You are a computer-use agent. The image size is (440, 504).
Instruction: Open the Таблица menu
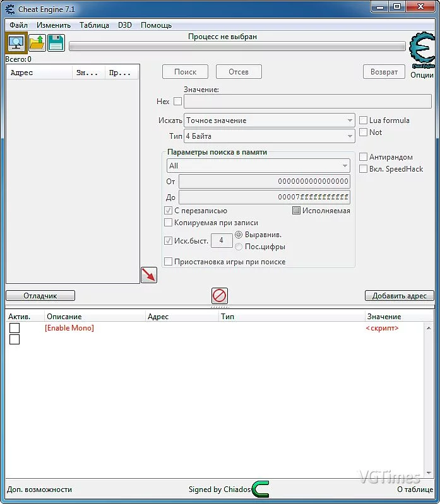94,25
